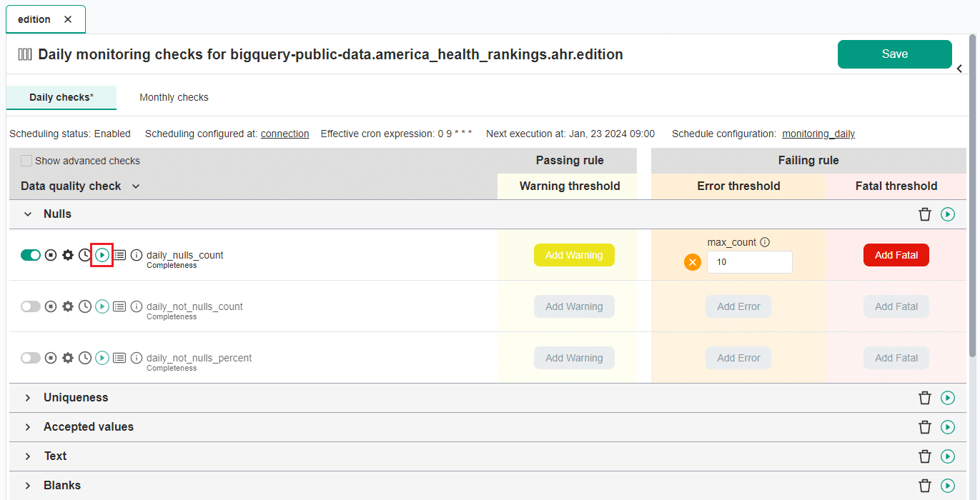
Task: Run the daily_nulls_count check
Action: pyautogui.click(x=102, y=255)
